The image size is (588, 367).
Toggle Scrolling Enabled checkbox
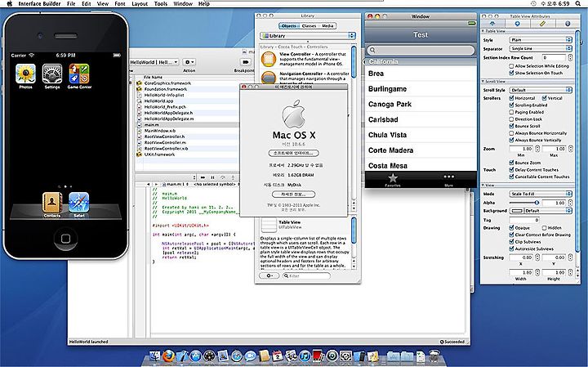pos(511,105)
